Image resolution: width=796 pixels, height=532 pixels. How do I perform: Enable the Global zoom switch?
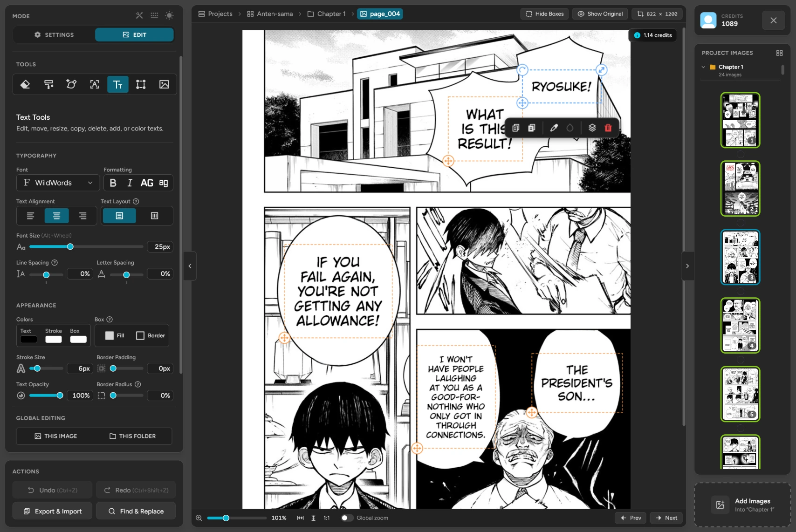[346, 518]
